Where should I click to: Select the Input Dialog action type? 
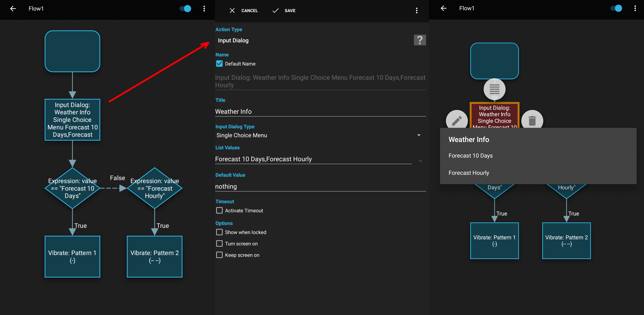pyautogui.click(x=233, y=41)
